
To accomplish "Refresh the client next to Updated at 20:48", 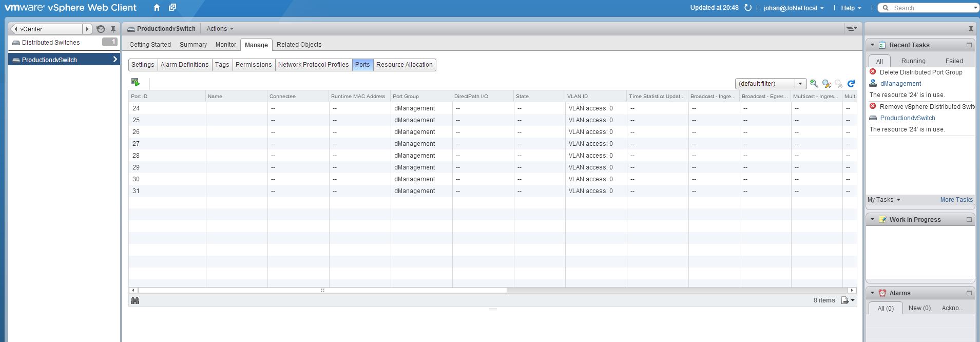I will 748,8.
